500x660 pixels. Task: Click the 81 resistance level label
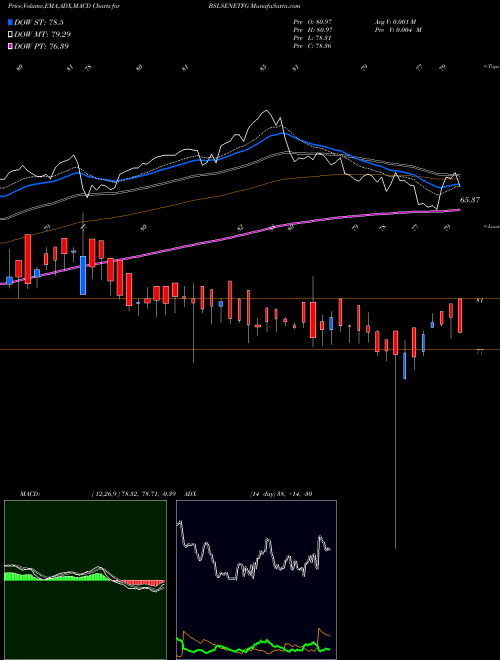pyautogui.click(x=479, y=301)
